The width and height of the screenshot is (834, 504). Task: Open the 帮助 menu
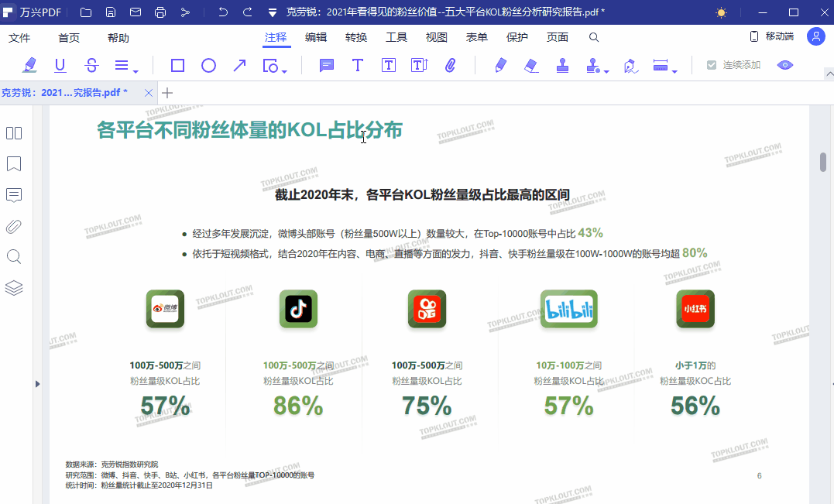click(x=118, y=38)
